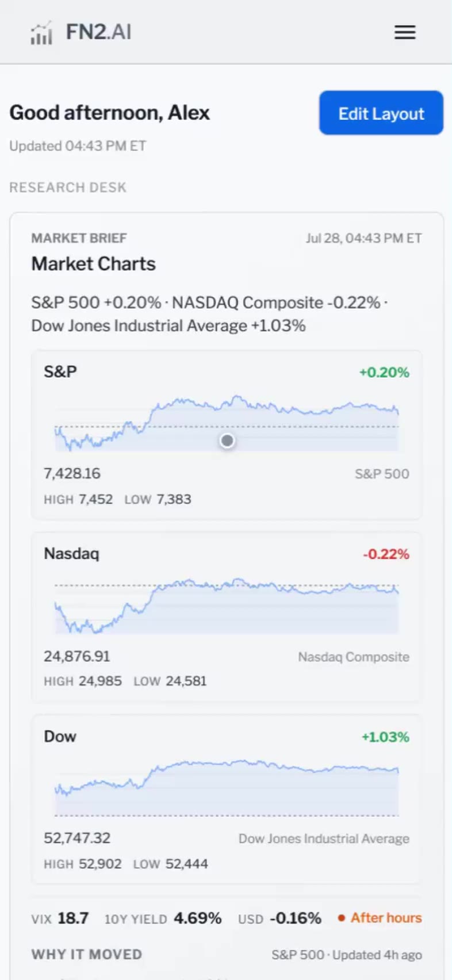Click the Why It Moved section header
Viewport: 452px width, 980px height.
(87, 954)
